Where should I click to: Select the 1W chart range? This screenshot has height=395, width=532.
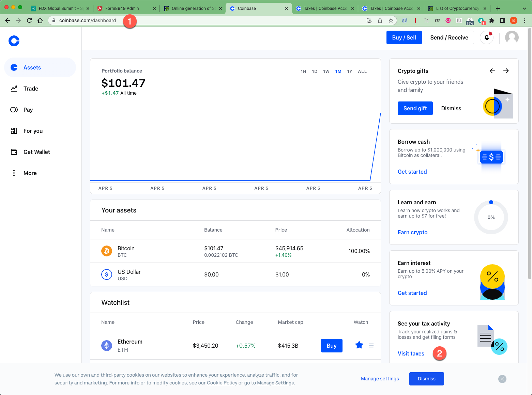coord(326,72)
